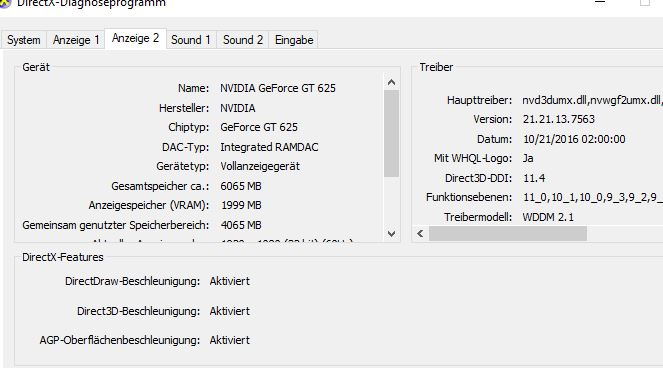
Task: Select the Treibermodell value WDDM 2.1
Action: (x=548, y=217)
